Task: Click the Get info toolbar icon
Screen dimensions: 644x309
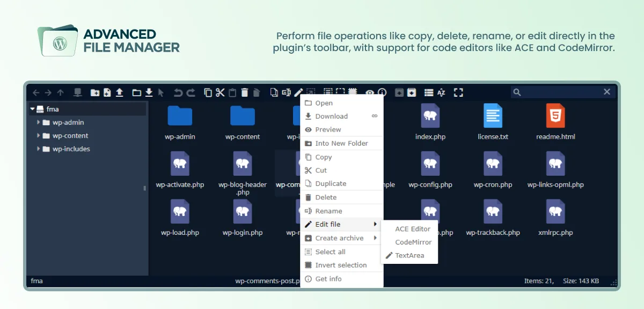Action: coord(382,92)
